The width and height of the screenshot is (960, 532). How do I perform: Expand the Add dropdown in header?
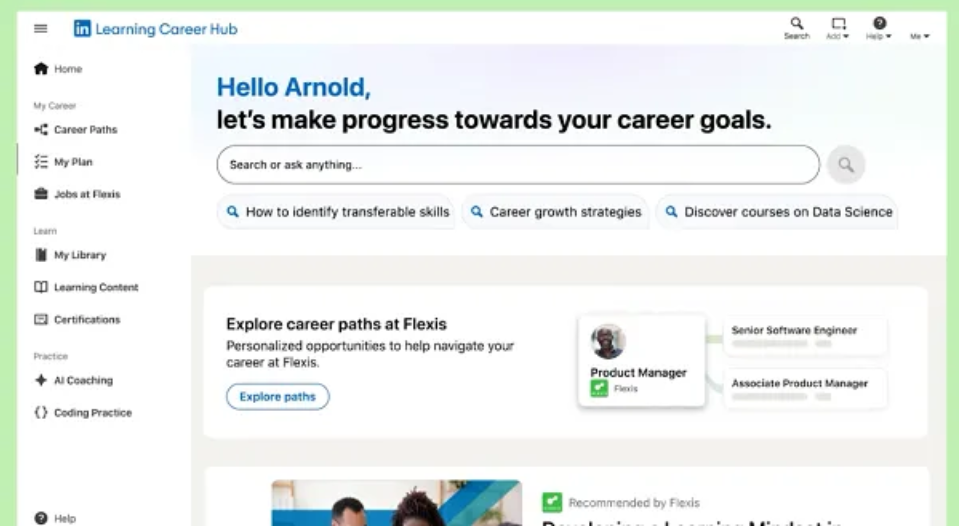coord(838,28)
